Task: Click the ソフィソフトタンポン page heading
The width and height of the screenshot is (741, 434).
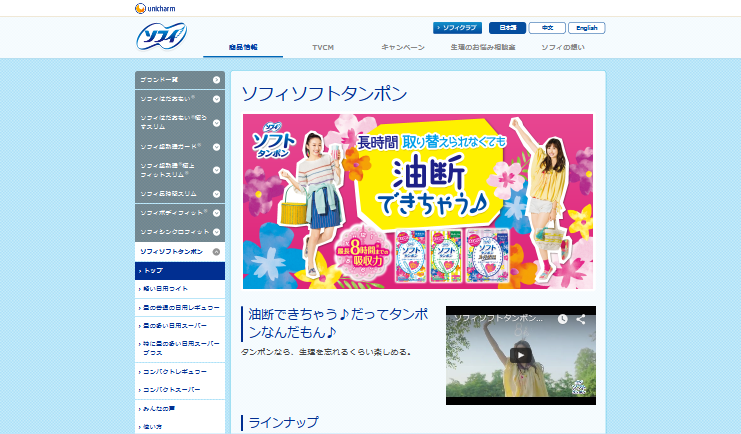Action: tap(324, 94)
